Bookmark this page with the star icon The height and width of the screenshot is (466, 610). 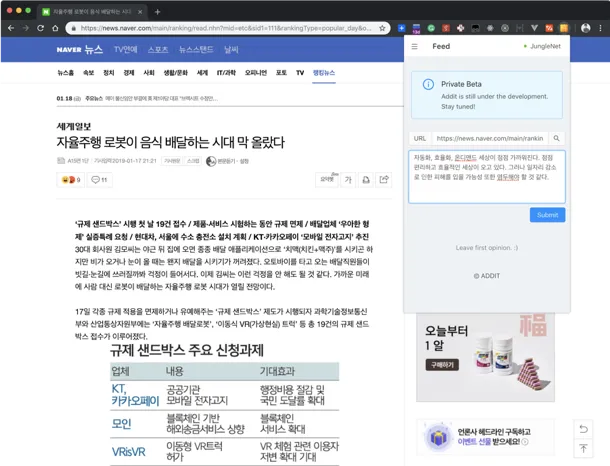pyautogui.click(x=382, y=28)
